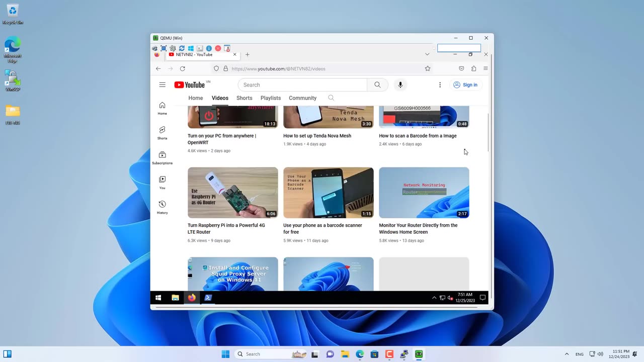The image size is (644, 362).
Task: Open PowerShell on guest taskbar
Action: [x=208, y=298]
